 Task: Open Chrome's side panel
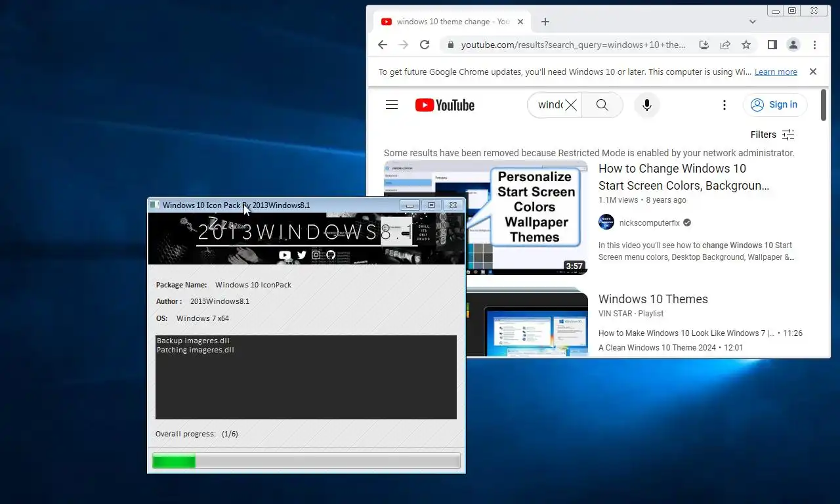click(x=772, y=45)
